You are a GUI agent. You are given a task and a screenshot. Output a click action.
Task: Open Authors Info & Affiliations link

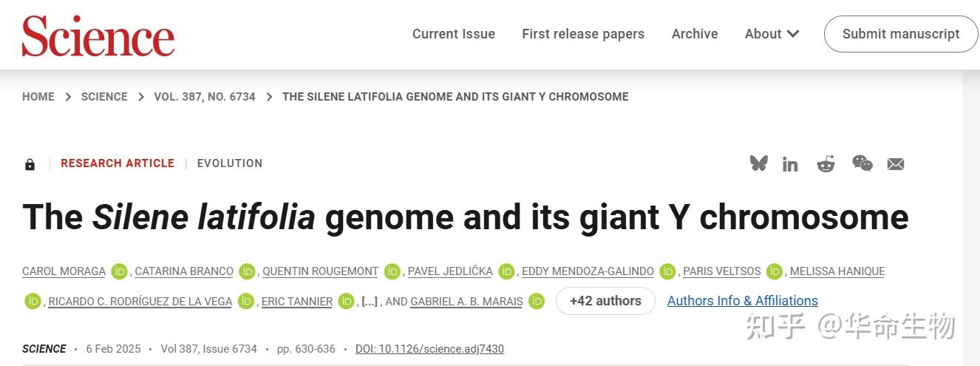[742, 301]
